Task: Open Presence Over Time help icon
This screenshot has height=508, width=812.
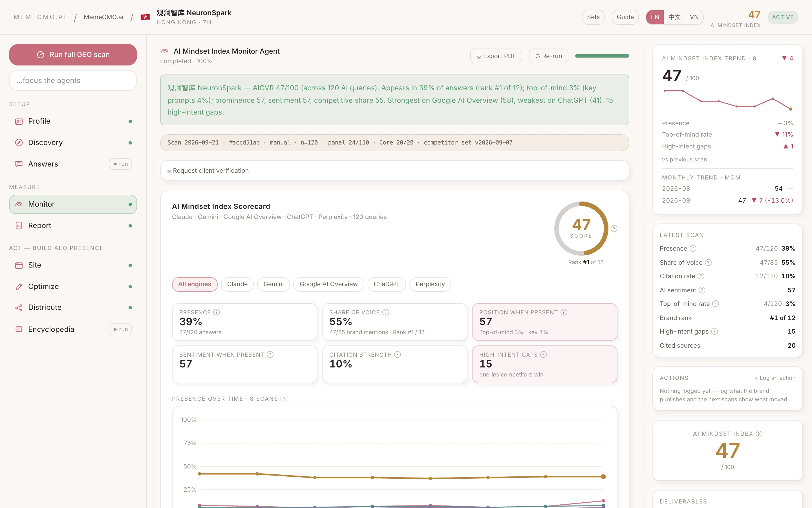Action: [x=284, y=398]
